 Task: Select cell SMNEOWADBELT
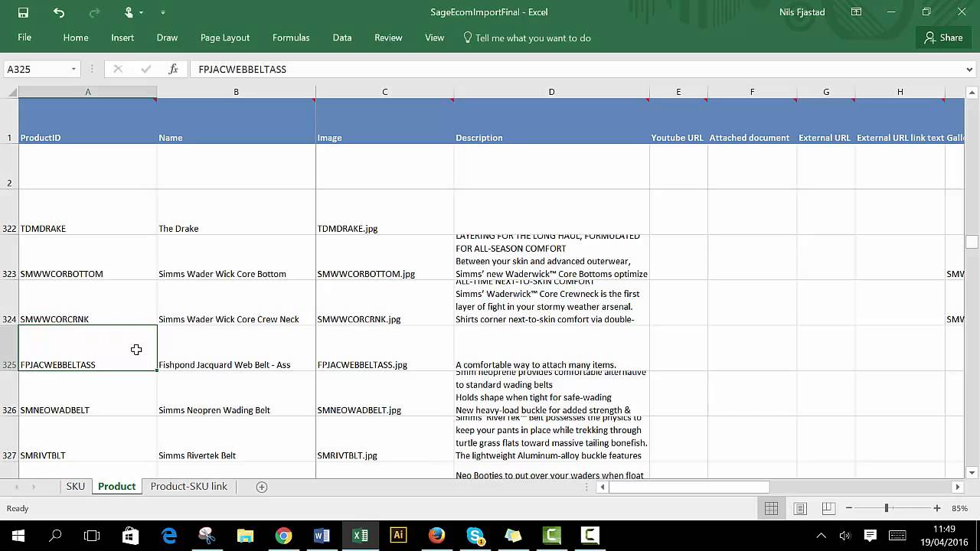coord(87,393)
